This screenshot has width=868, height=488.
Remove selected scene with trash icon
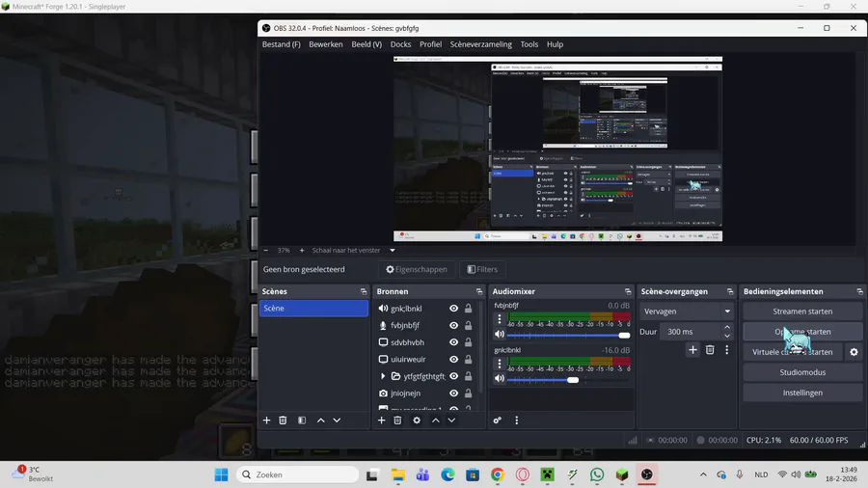coord(283,420)
